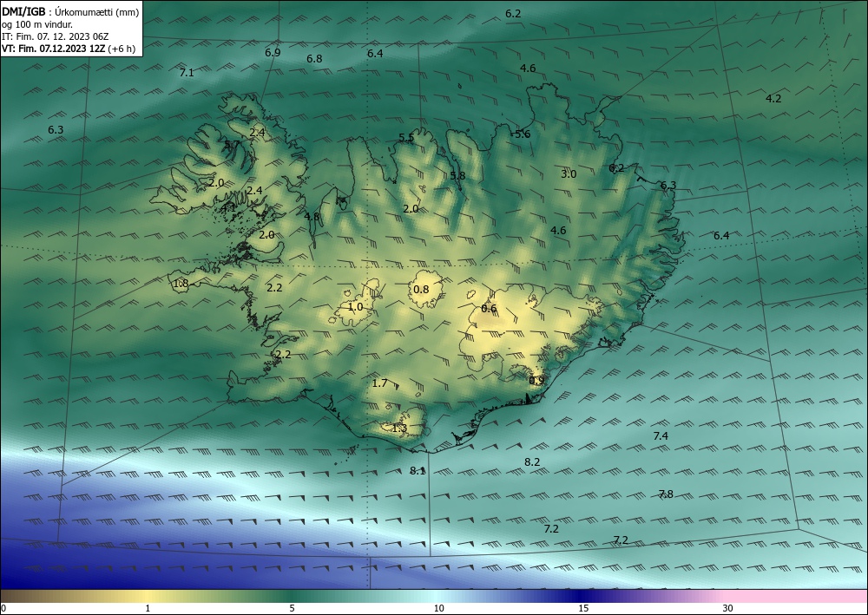Viewport: 868px width, 615px height.
Task: Click the 0.8 value on Hofsjökull glacier
Action: (x=421, y=289)
